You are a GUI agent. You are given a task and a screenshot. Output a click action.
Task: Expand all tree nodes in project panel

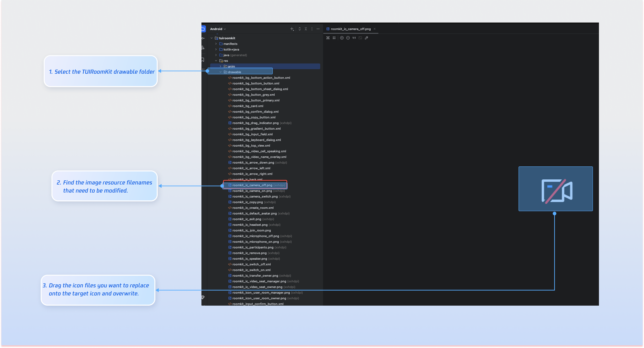click(x=299, y=29)
